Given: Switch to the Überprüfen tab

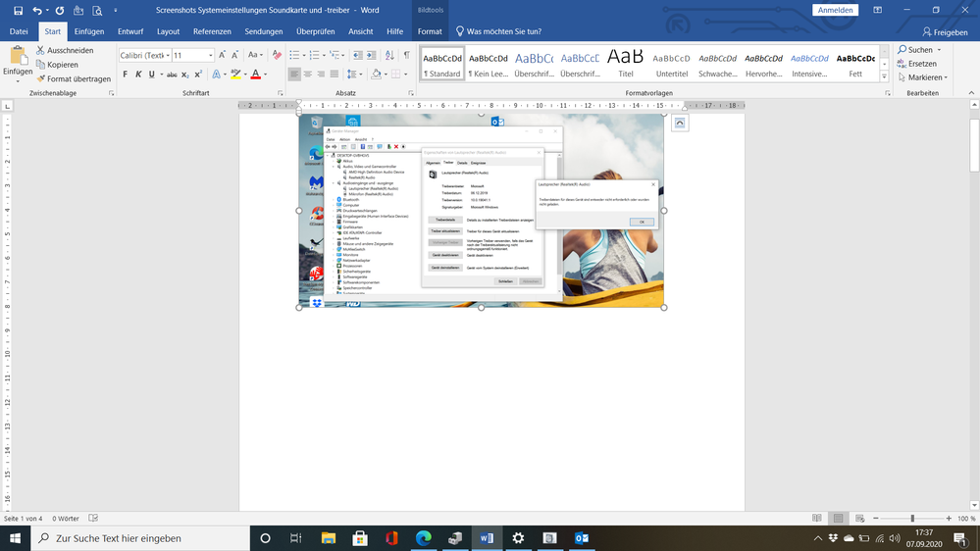Looking at the screenshot, I should click(x=315, y=31).
